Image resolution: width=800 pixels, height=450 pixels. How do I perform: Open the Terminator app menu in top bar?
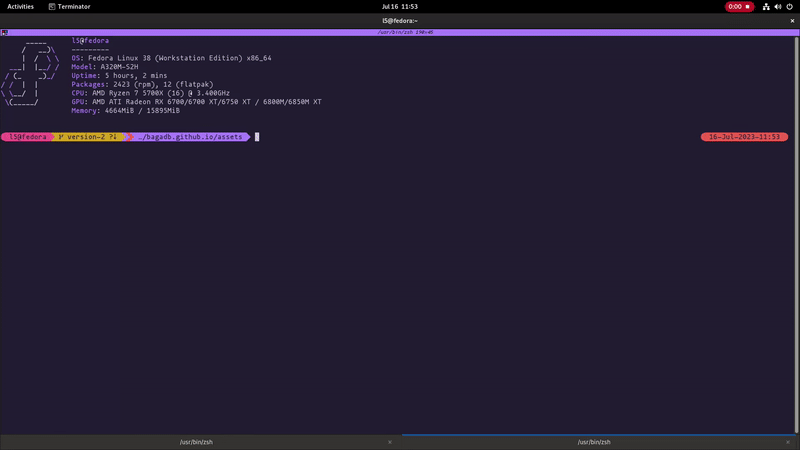point(69,7)
